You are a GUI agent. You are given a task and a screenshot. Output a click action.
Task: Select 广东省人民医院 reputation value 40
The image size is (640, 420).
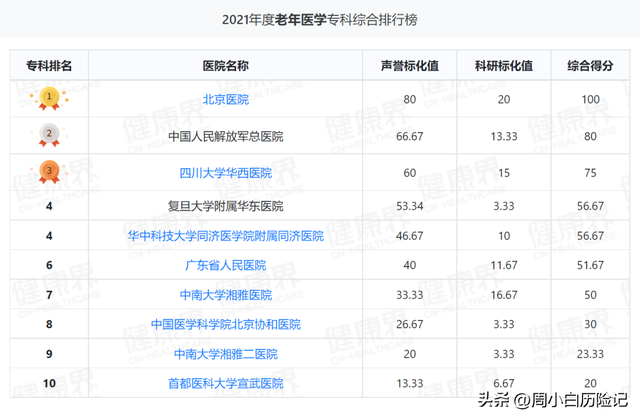pos(409,265)
